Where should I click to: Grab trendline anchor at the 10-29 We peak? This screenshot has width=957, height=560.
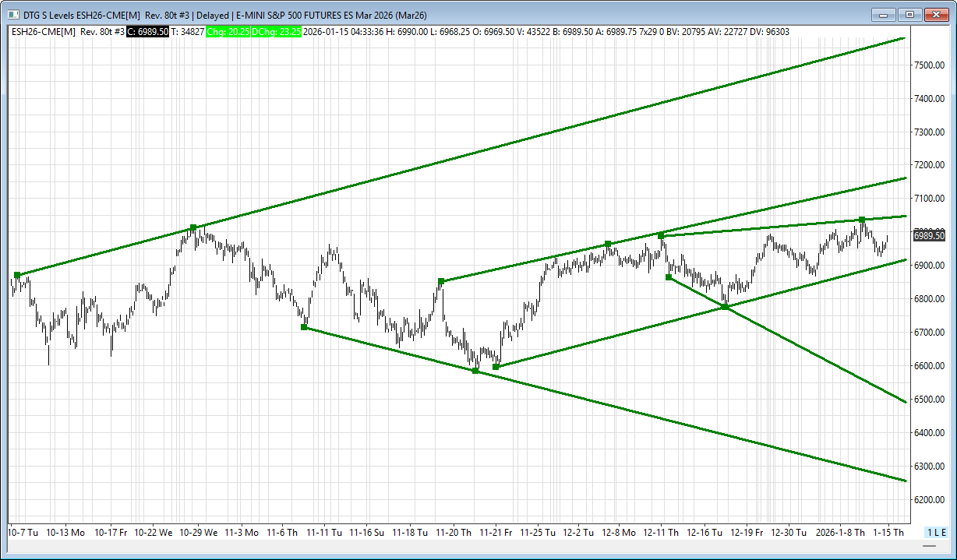[193, 227]
